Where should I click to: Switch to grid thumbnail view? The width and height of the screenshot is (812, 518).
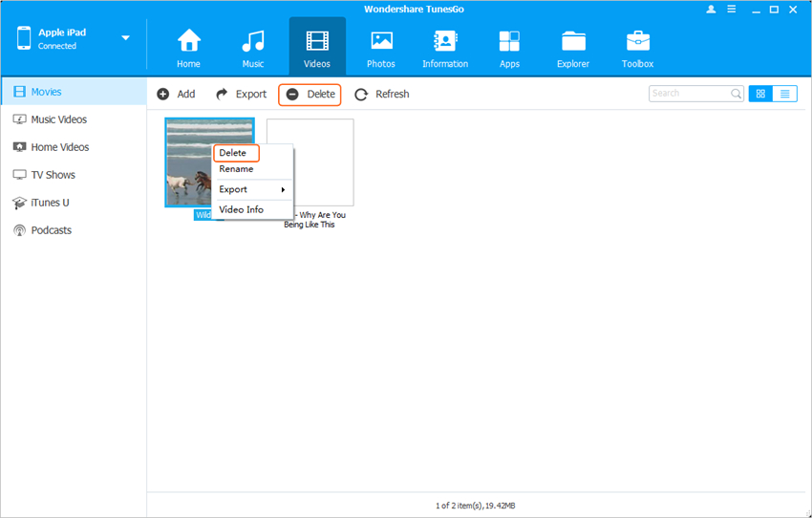pyautogui.click(x=760, y=94)
